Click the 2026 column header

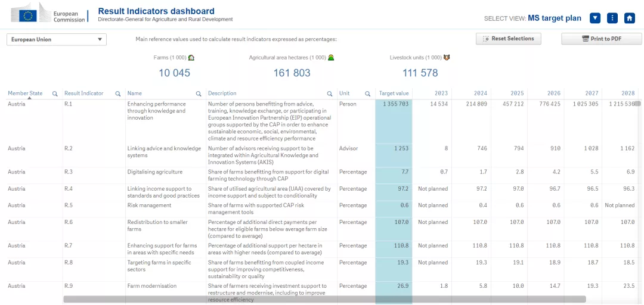pyautogui.click(x=553, y=93)
